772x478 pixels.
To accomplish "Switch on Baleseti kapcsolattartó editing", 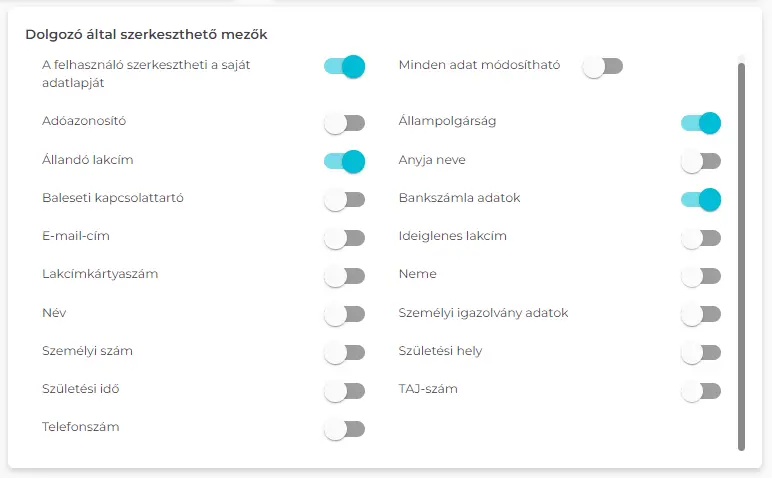I will 344,200.
